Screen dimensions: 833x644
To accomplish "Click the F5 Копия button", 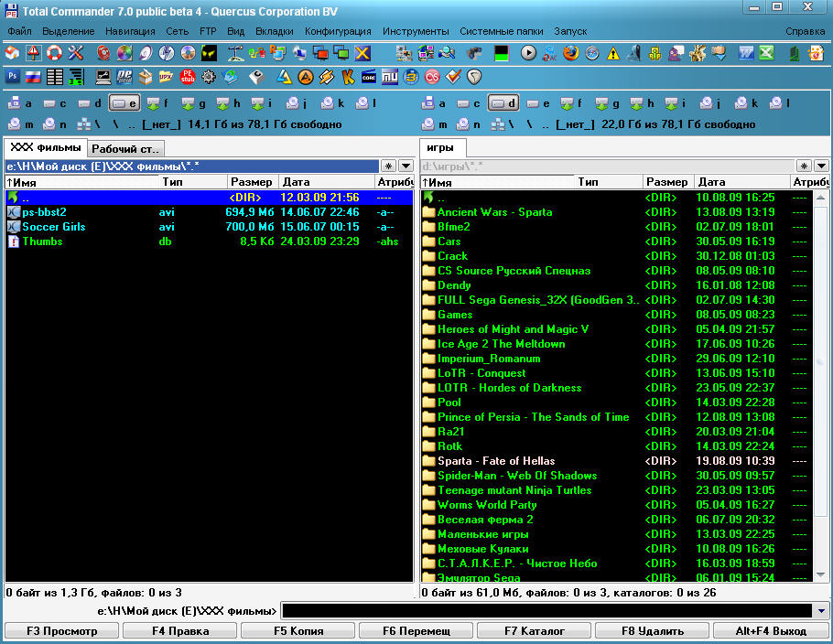I will point(298,630).
